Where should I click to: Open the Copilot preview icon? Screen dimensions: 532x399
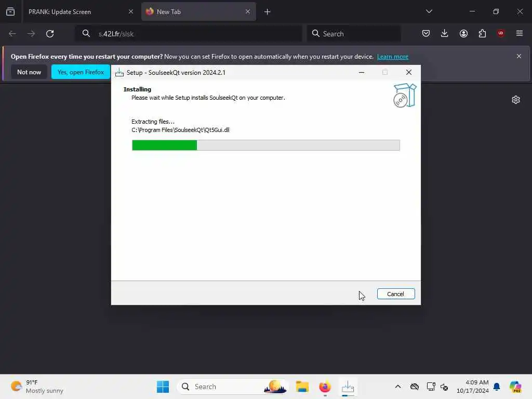point(515,387)
